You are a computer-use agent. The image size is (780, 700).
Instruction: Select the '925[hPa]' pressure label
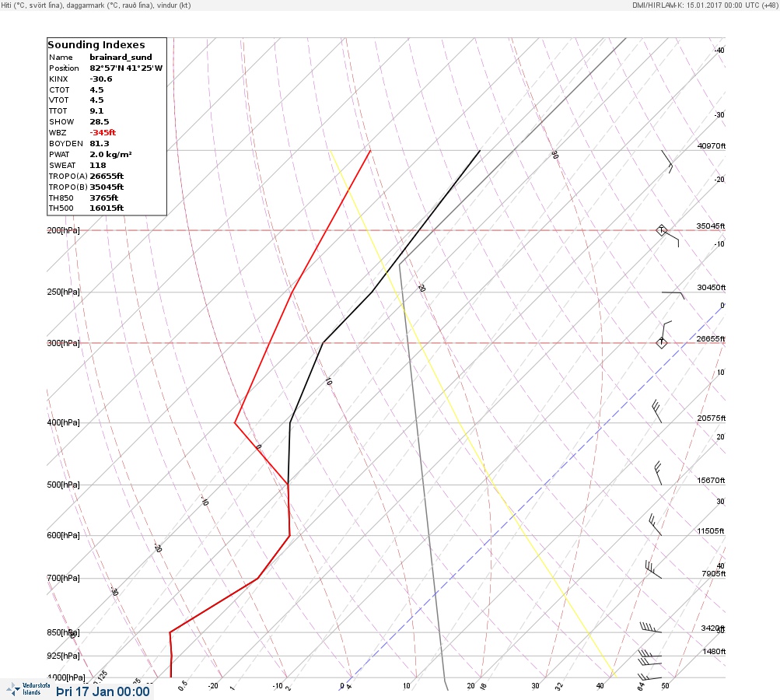coord(63,656)
